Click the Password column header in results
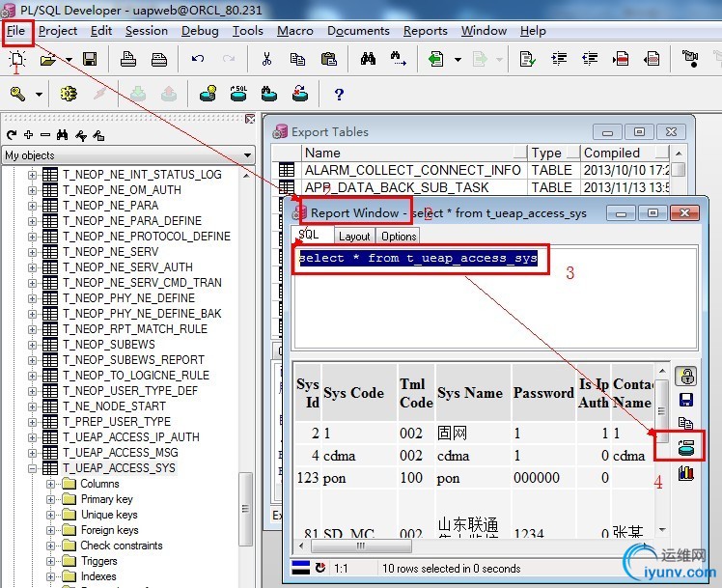 pyautogui.click(x=543, y=393)
